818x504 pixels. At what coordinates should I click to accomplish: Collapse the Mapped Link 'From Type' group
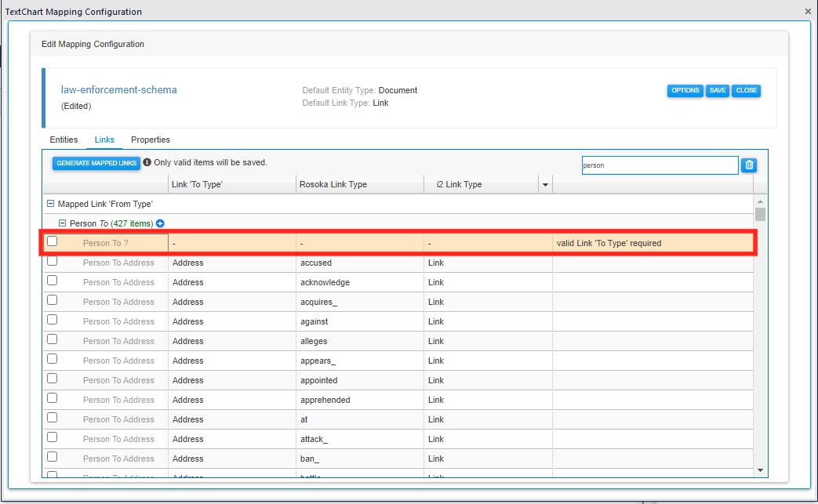[50, 203]
